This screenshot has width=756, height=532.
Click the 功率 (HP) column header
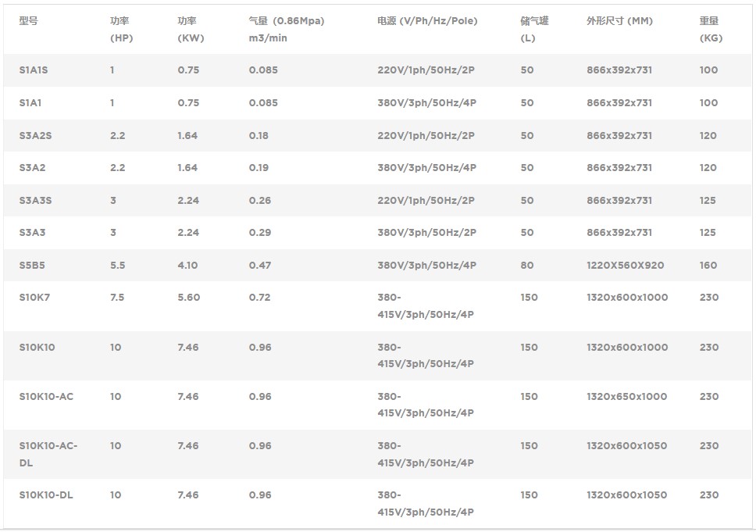click(x=121, y=30)
